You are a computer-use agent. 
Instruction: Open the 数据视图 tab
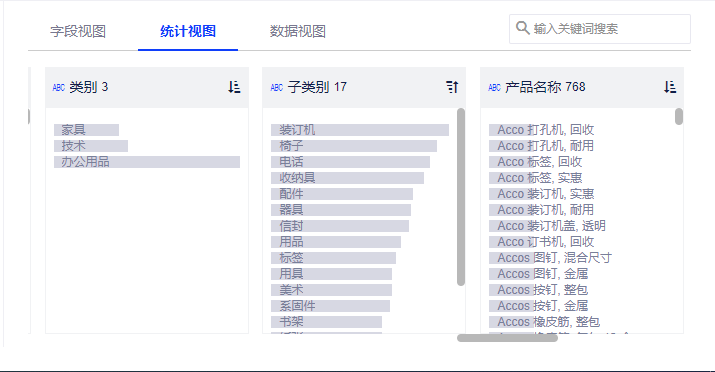tap(297, 31)
